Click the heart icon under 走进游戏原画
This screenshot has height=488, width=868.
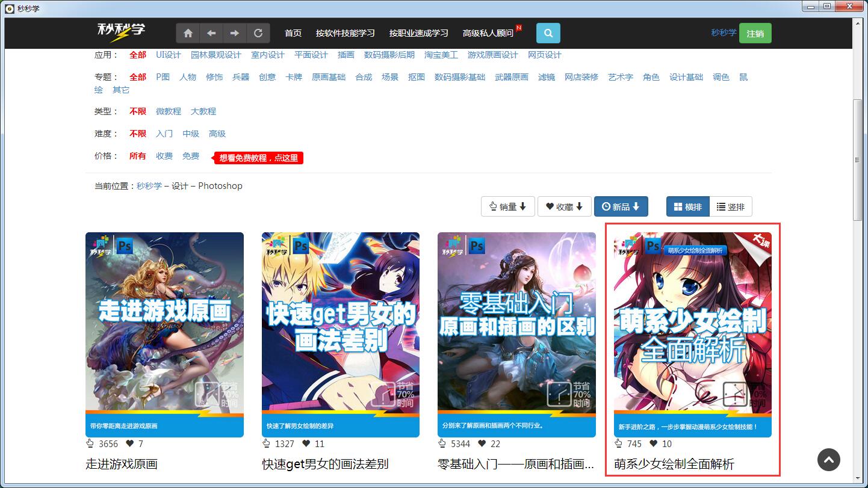pyautogui.click(x=130, y=443)
